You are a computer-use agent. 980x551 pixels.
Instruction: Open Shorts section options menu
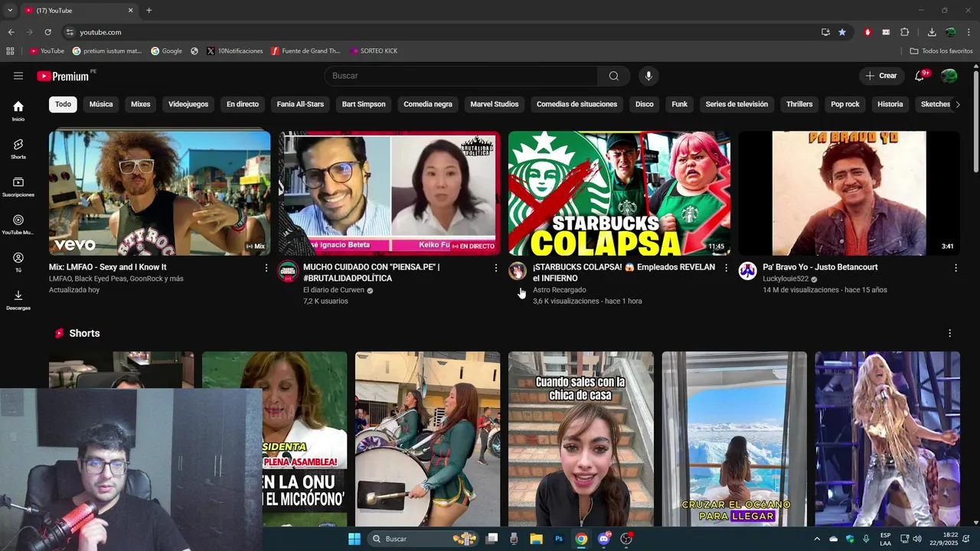tap(950, 334)
